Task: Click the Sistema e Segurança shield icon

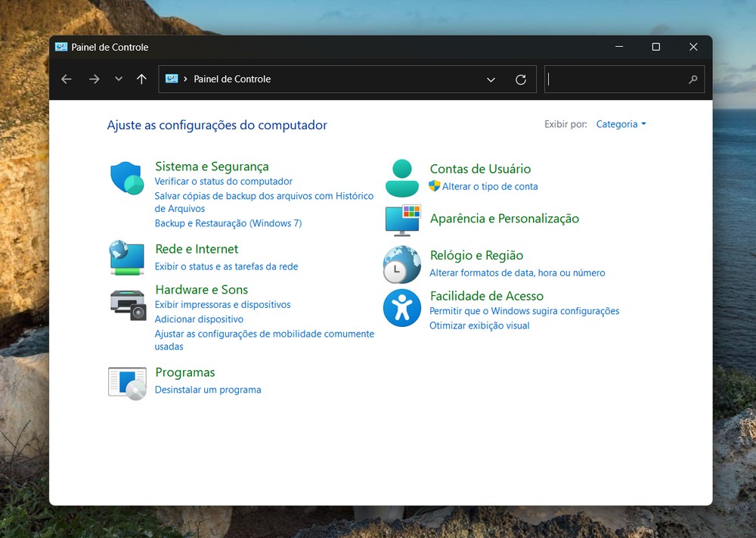Action: (126, 178)
